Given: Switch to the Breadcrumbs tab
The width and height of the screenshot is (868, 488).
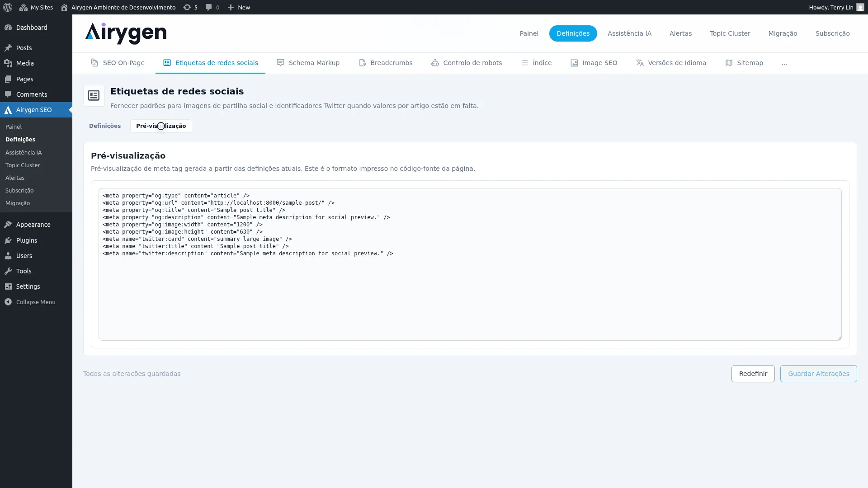Looking at the screenshot, I should coord(386,63).
